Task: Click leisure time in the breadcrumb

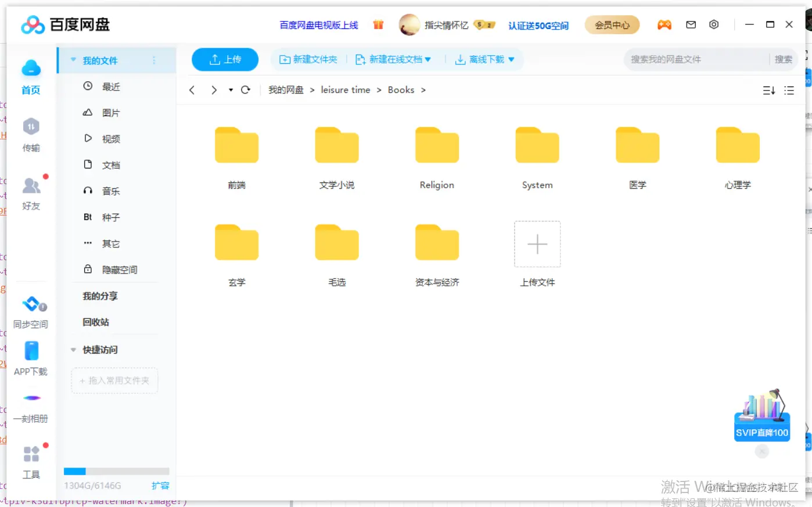Action: click(x=346, y=90)
